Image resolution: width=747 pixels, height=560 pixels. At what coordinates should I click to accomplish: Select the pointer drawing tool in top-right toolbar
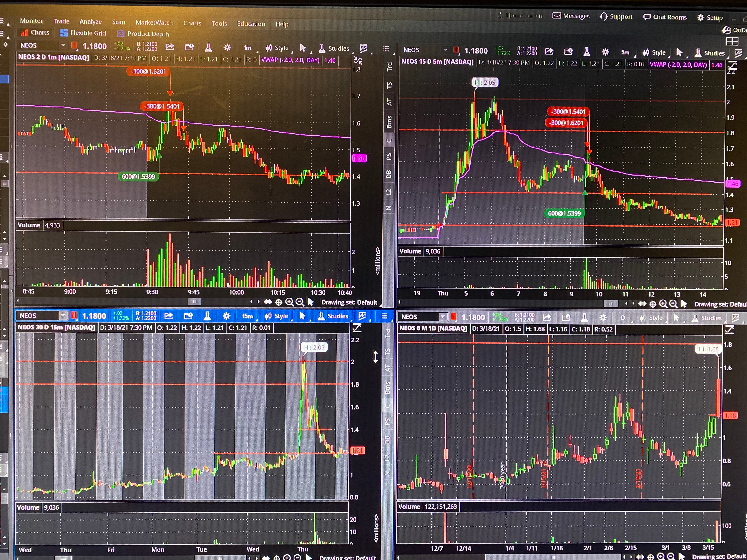tap(679, 52)
